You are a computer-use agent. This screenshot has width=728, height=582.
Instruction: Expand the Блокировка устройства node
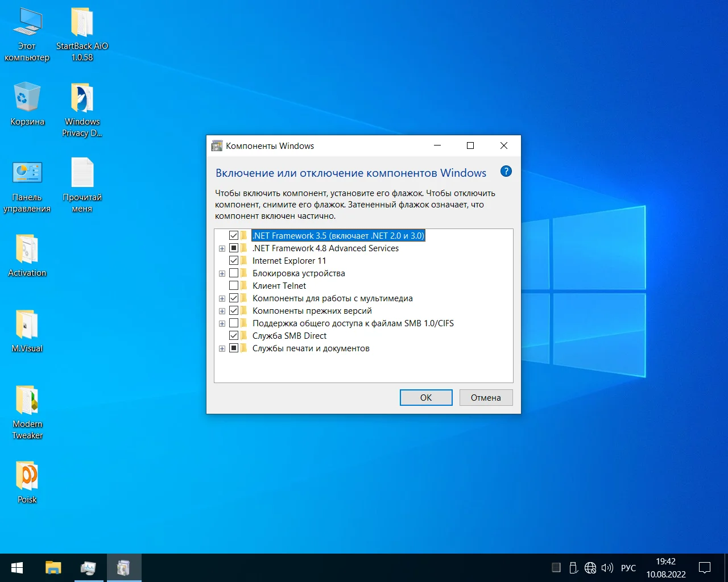(222, 273)
